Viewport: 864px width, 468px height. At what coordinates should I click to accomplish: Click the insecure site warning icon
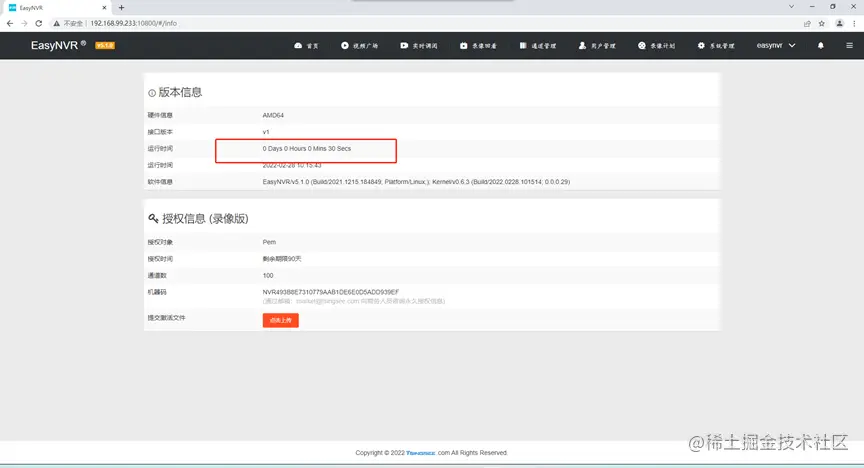point(56,23)
